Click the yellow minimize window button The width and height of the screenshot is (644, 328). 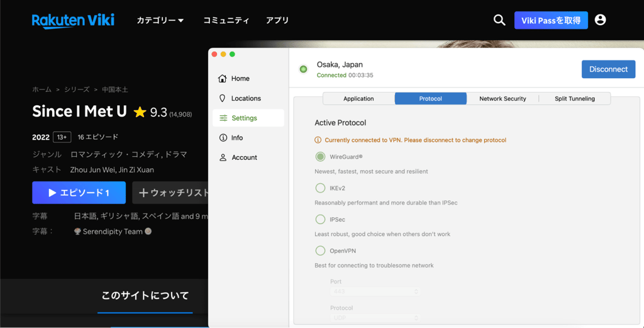[x=223, y=54]
